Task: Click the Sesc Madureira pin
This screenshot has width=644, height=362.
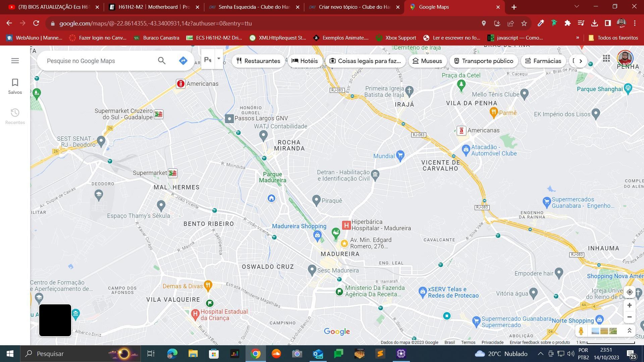Action: pyautogui.click(x=312, y=270)
